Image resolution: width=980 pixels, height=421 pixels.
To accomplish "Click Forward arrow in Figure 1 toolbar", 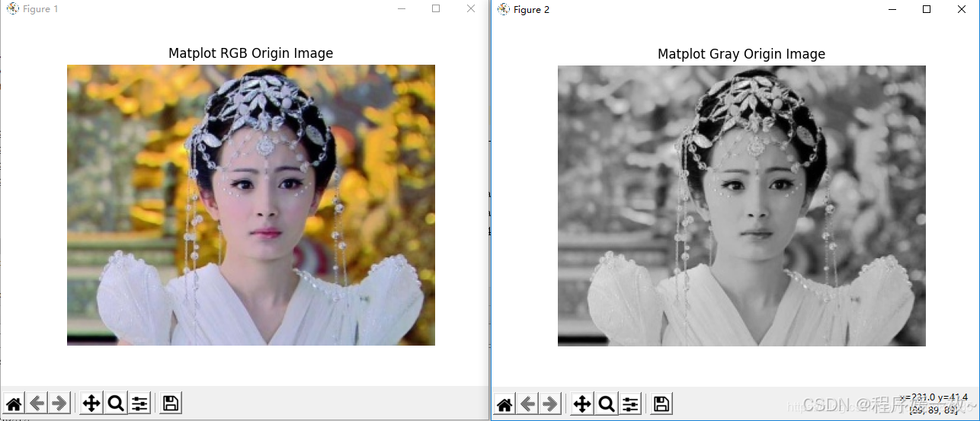I will click(59, 403).
